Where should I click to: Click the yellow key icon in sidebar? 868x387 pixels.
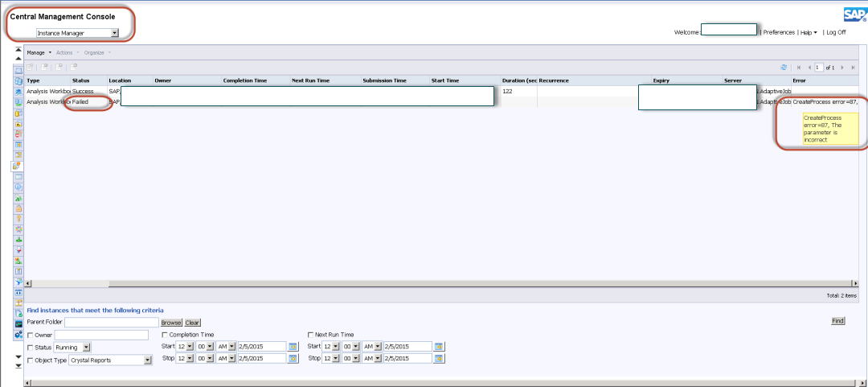click(18, 219)
